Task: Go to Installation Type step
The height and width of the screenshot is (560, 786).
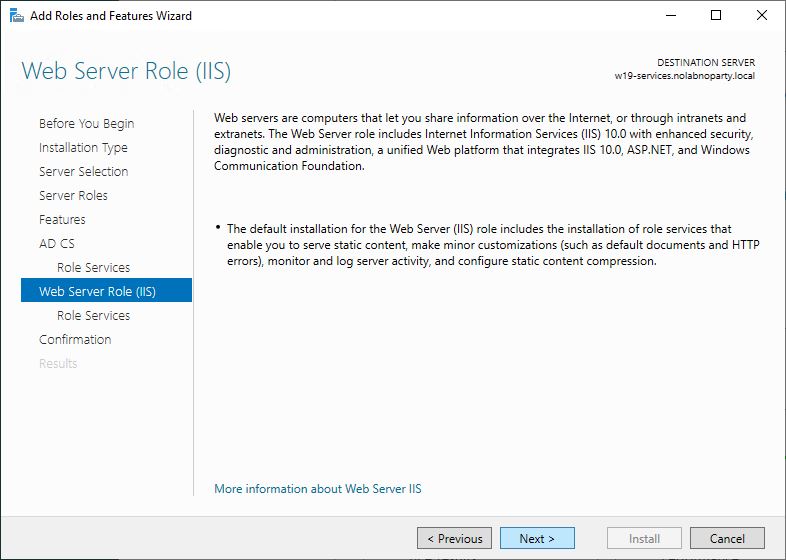Action: [83, 148]
